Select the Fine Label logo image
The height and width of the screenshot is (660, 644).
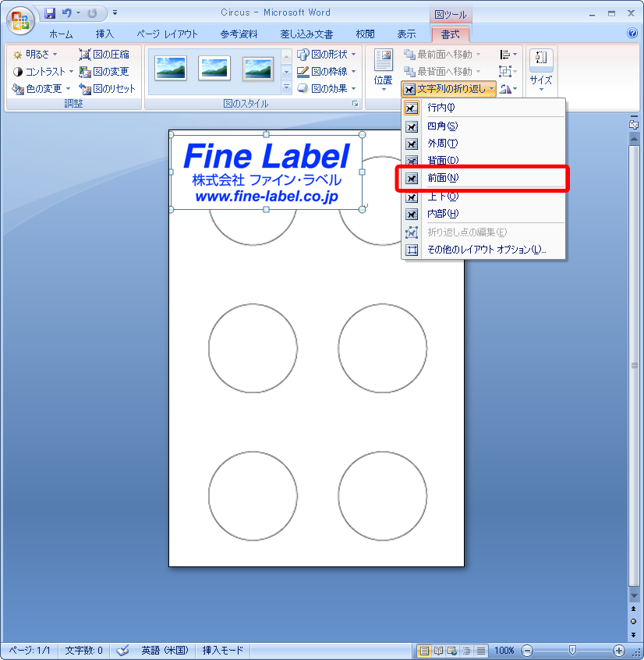pyautogui.click(x=267, y=172)
